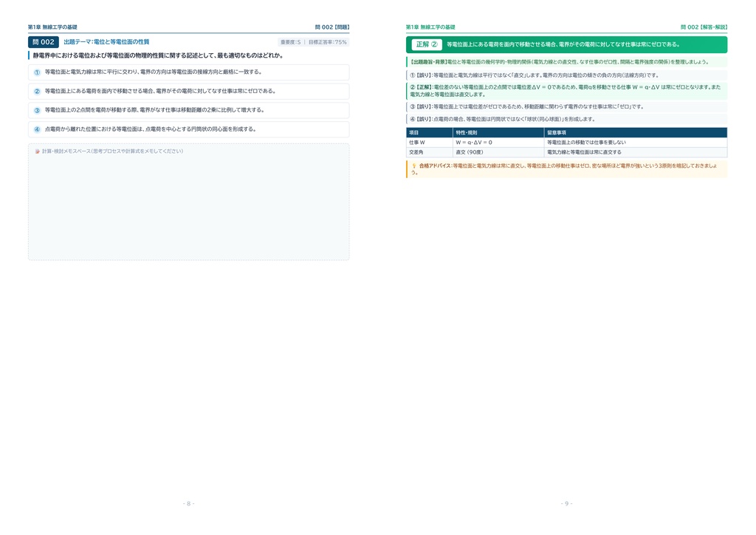Click the page 8 header 第1章 無線工学の基礎
This screenshot has height=535, width=756.
coord(52,27)
